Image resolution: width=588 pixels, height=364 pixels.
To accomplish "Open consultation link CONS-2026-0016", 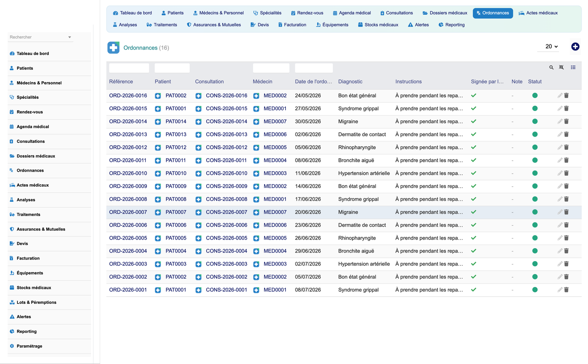I will click(x=226, y=96).
